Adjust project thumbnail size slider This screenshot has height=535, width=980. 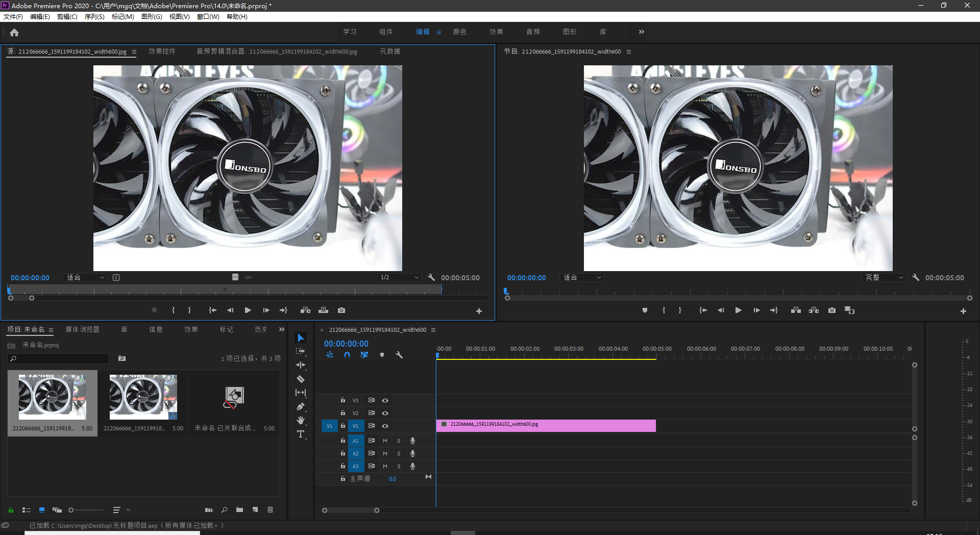[x=71, y=509]
